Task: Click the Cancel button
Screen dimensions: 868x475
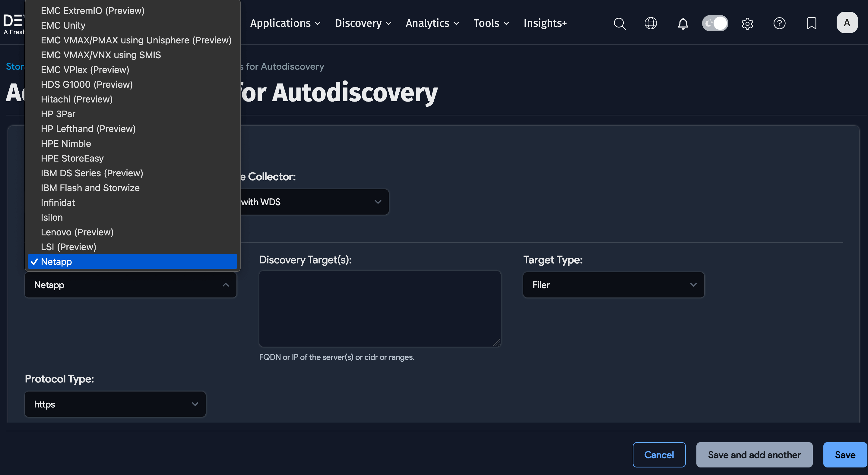Action: coord(659,455)
